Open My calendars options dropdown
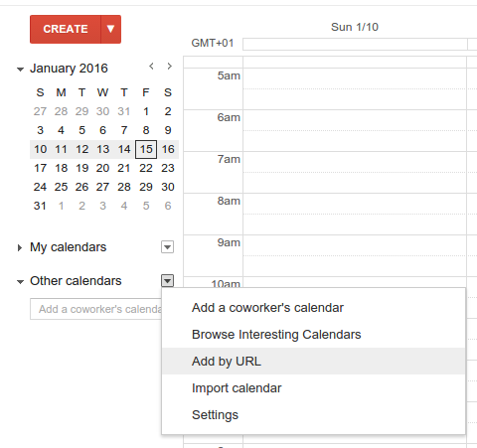The height and width of the screenshot is (448, 477). click(167, 247)
